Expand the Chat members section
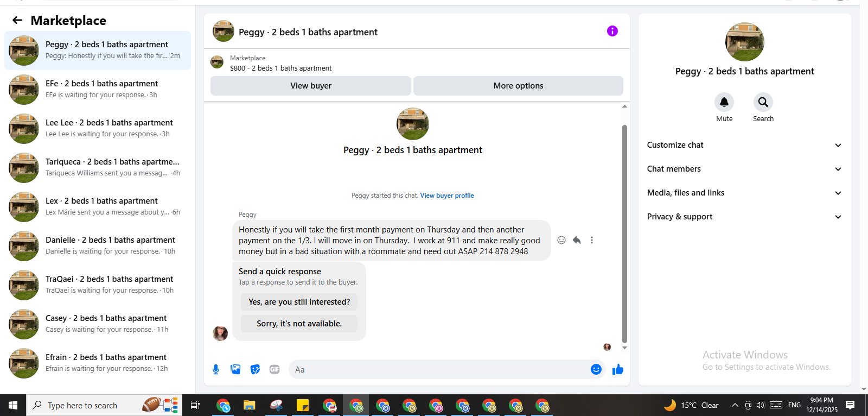 [x=744, y=169]
